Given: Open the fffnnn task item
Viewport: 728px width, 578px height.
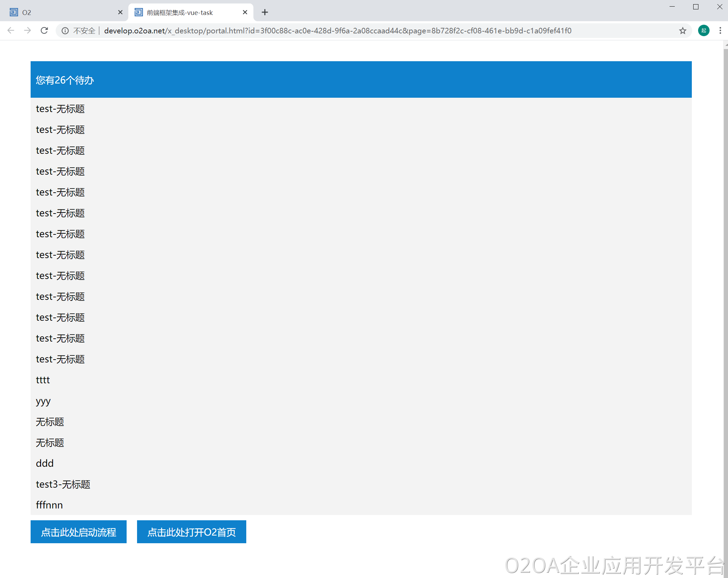Looking at the screenshot, I should (x=49, y=505).
